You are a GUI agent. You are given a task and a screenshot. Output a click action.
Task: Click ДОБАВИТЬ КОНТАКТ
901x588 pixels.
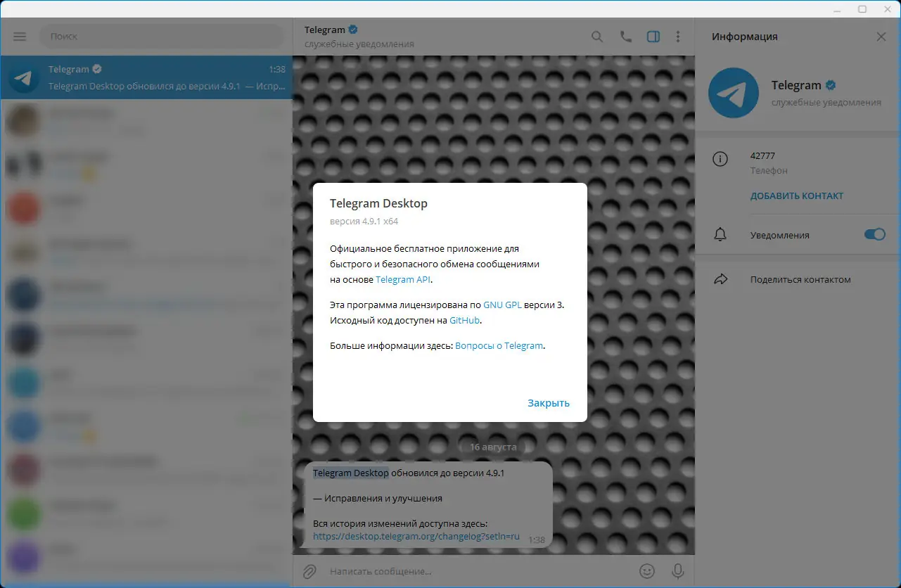click(x=797, y=196)
